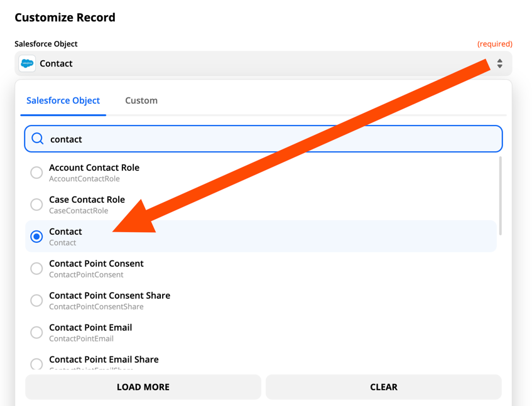Open the Contact object selector field
This screenshot has width=532, height=406.
click(263, 63)
